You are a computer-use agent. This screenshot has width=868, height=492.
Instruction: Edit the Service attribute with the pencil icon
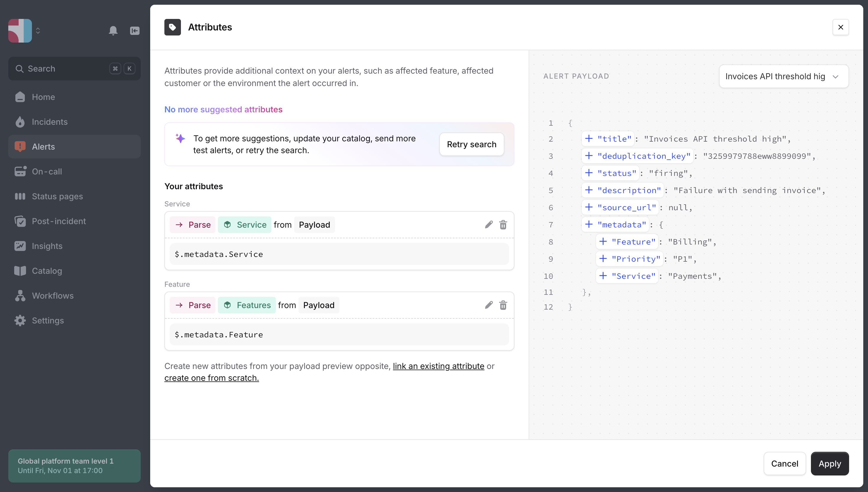pyautogui.click(x=489, y=225)
